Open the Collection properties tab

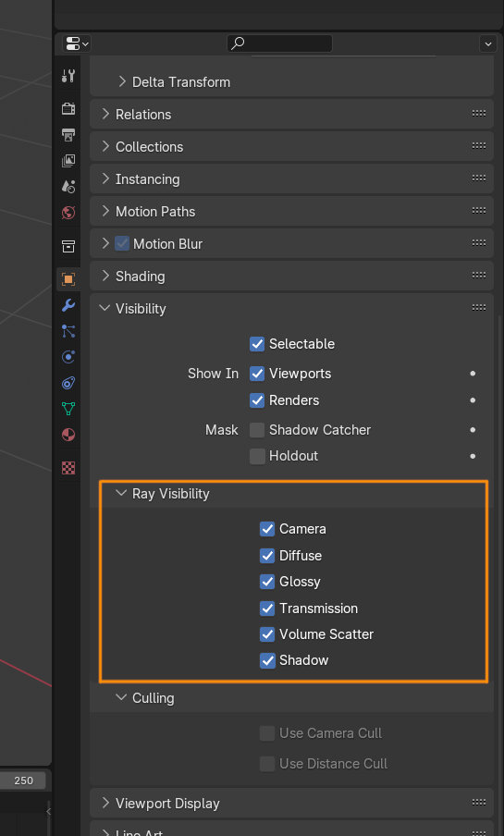click(68, 246)
